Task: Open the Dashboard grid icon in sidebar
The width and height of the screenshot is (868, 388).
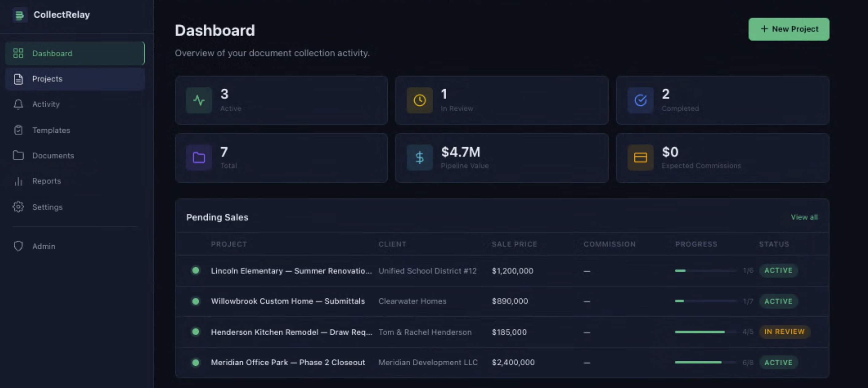Action: (x=18, y=53)
